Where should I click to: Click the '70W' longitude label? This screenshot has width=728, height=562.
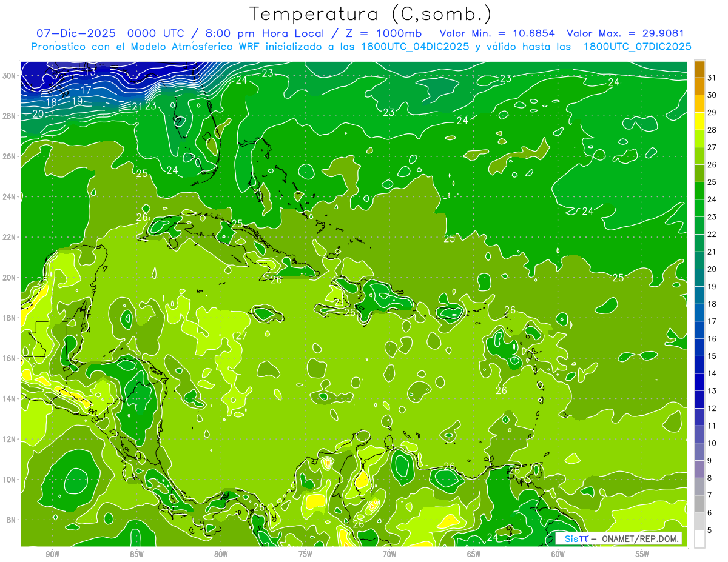[x=389, y=554]
